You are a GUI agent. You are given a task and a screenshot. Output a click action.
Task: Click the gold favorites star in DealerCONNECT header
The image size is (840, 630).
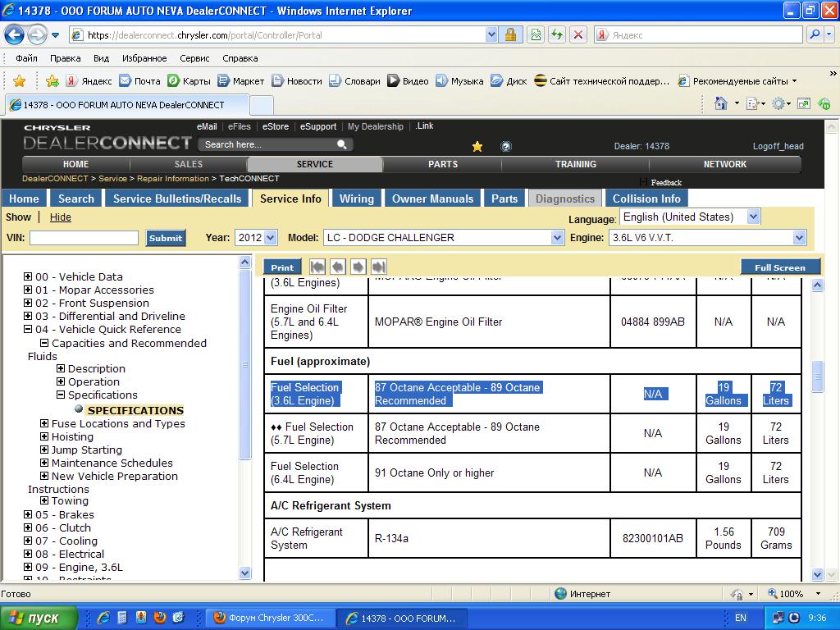point(477,146)
